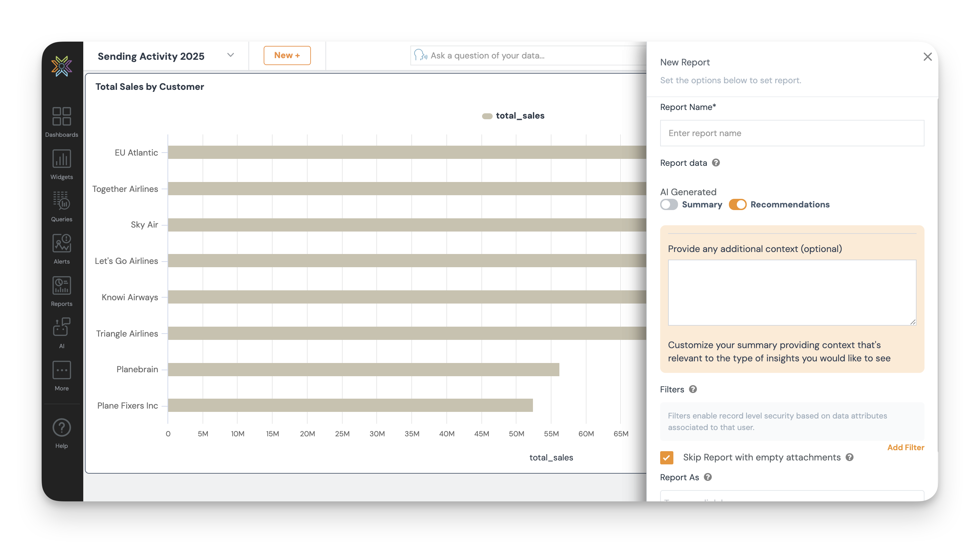Click the New + button
Screen dimensions: 980x543
287,55
